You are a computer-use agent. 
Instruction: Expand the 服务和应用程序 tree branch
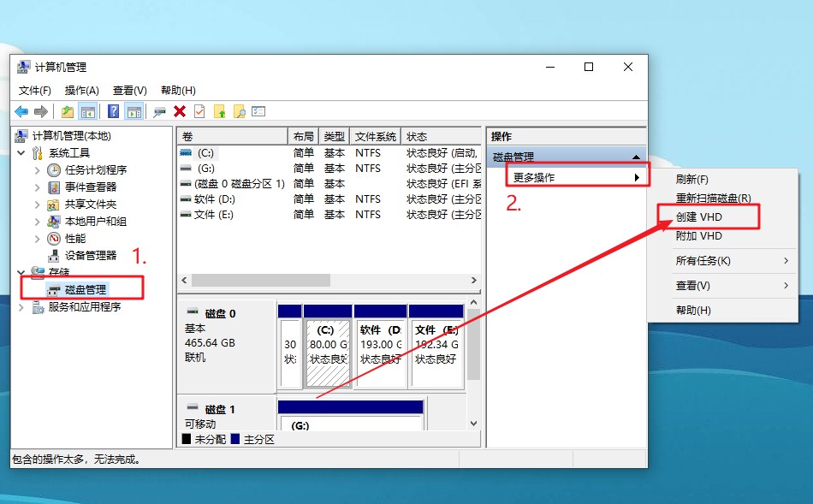pos(21,306)
